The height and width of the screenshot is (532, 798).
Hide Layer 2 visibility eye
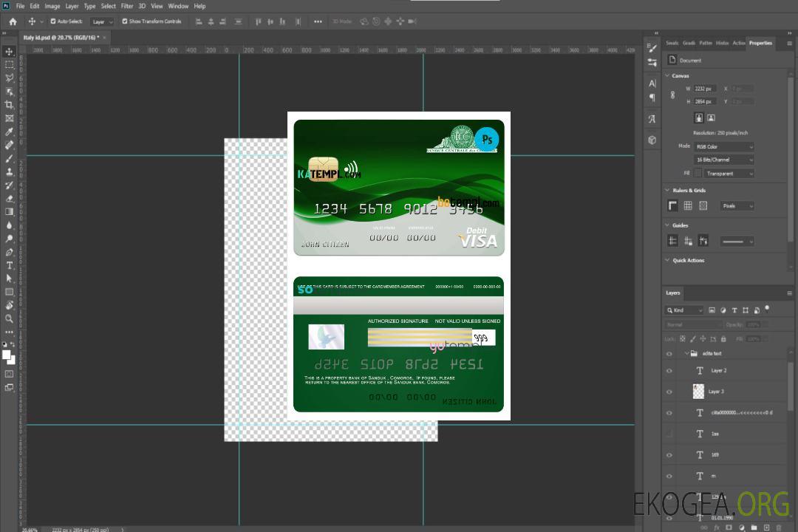click(669, 371)
